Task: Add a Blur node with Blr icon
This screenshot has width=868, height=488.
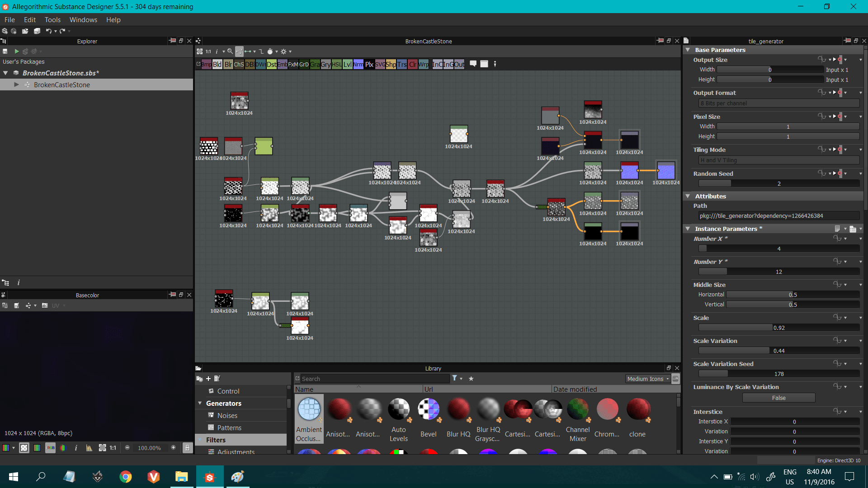Action: click(228, 65)
